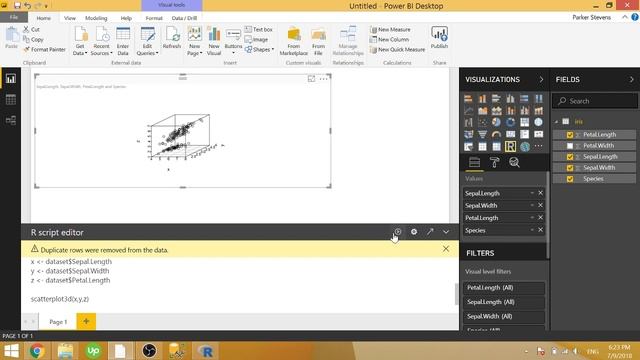Open Sepal.Width value dropdown arrow
Viewport: 640px width, 360px height.
coord(532,205)
